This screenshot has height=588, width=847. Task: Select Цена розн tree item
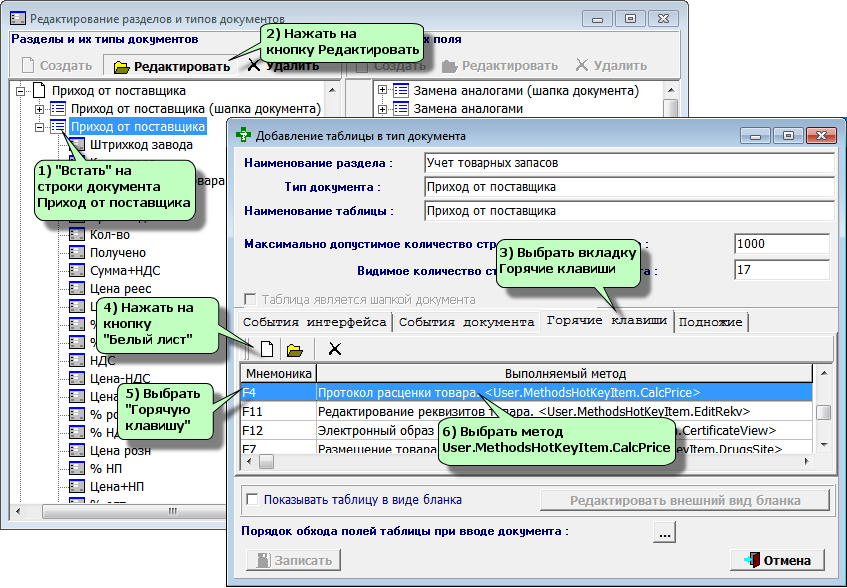(x=120, y=451)
